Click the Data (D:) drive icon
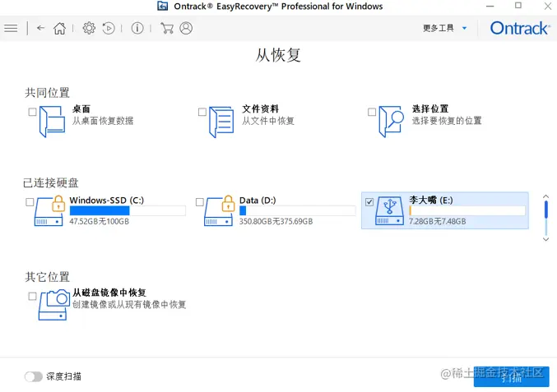This screenshot has width=557, height=392. tap(220, 210)
